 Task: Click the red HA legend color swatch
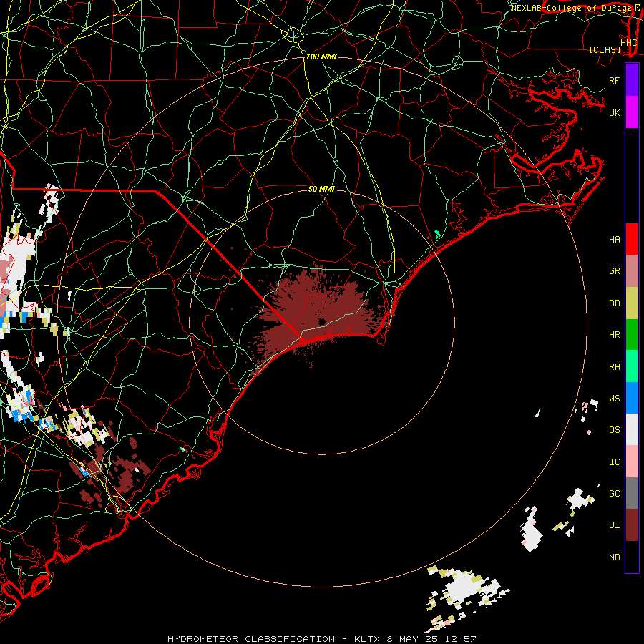click(632, 239)
